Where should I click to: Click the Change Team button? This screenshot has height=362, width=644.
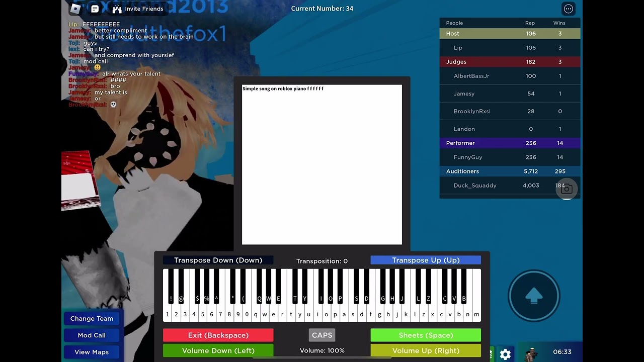[x=92, y=318]
